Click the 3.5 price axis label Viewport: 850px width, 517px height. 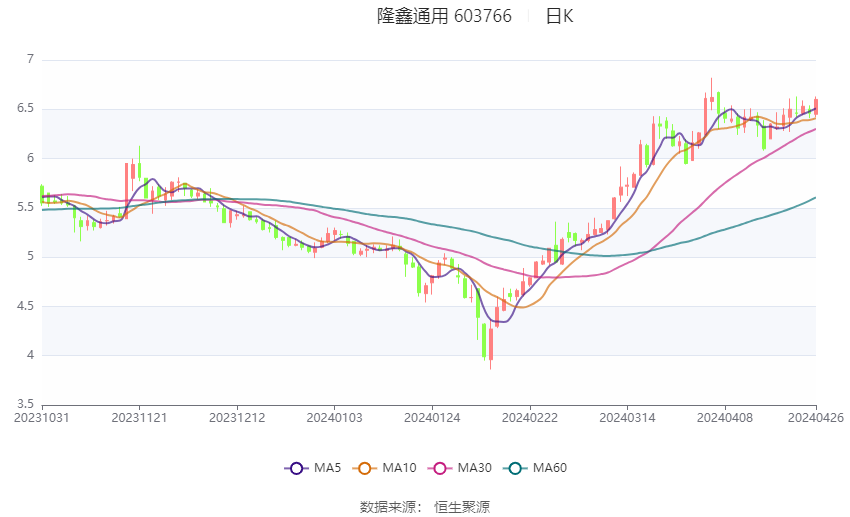click(25, 404)
